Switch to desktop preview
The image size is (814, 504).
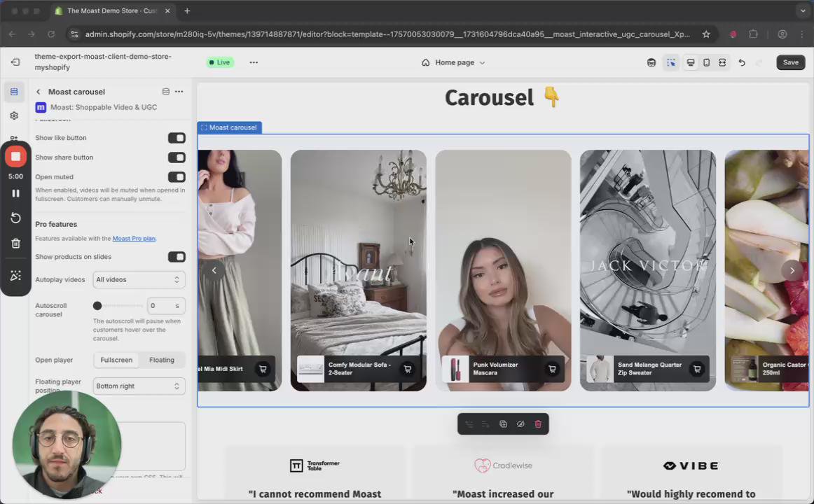tap(691, 62)
